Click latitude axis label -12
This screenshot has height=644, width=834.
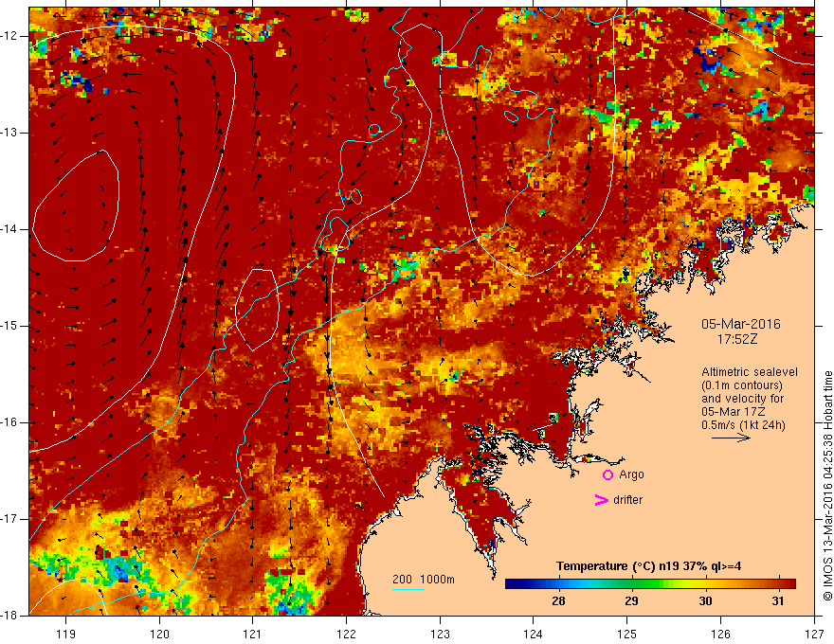(x=9, y=36)
